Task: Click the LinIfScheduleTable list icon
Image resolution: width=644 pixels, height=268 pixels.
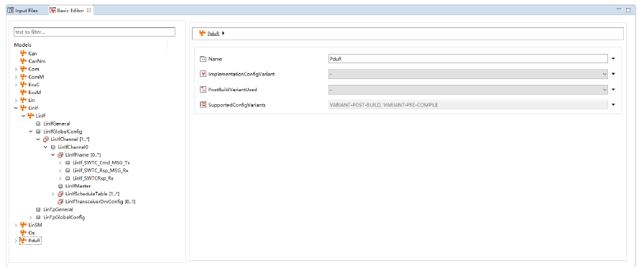Action: coord(60,194)
